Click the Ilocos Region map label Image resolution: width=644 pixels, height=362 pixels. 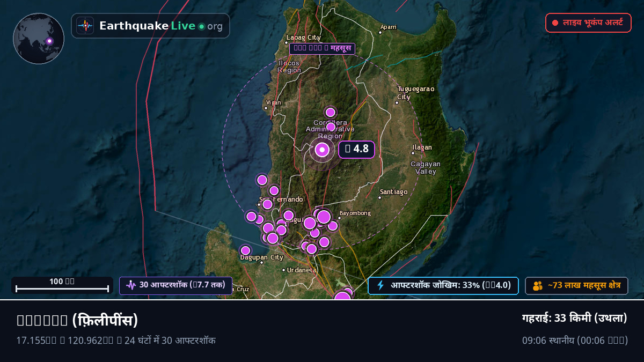(289, 67)
